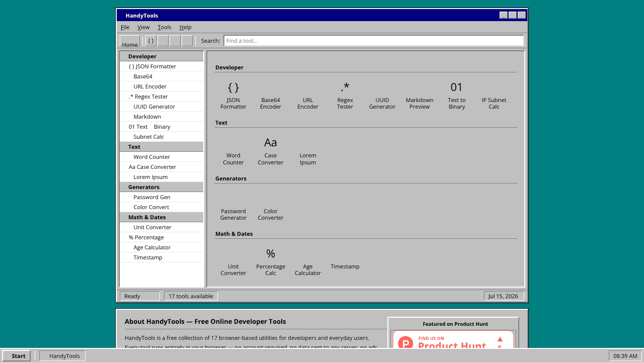The image size is (644, 362).
Task: Click the Math & Dates sidebar header
Action: [162, 217]
